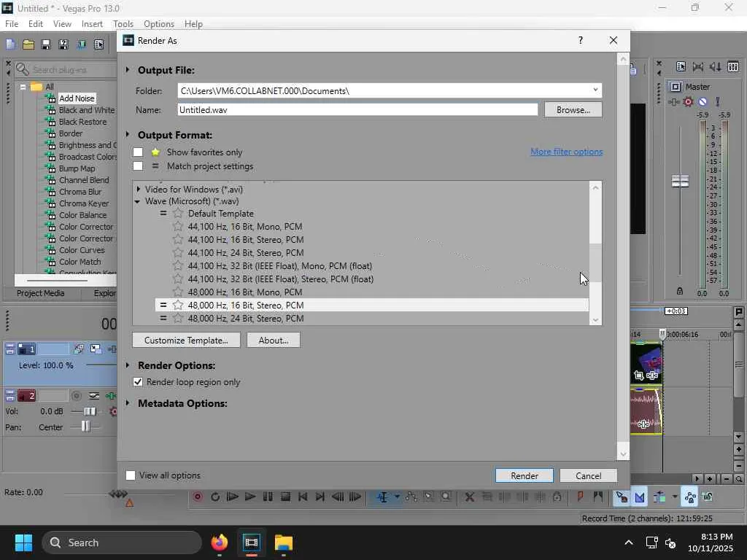
Task: Enable Show favorites only checkbox
Action: click(x=138, y=152)
